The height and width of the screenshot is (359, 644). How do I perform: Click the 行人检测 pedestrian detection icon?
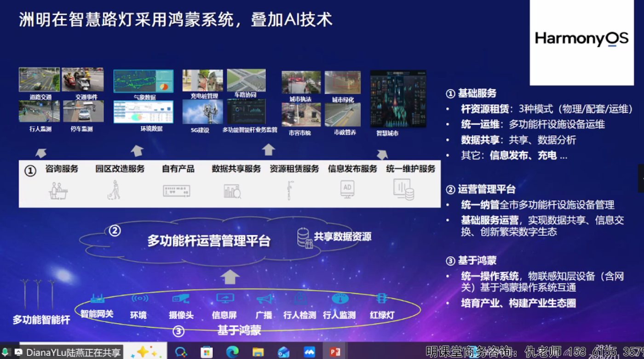(x=300, y=299)
